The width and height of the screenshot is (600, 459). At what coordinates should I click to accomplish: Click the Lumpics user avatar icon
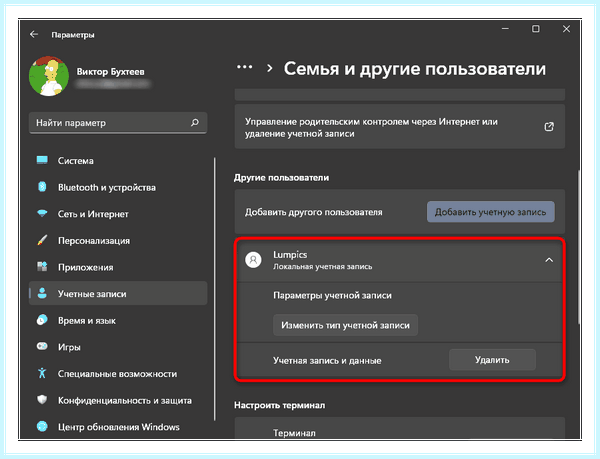pos(253,260)
